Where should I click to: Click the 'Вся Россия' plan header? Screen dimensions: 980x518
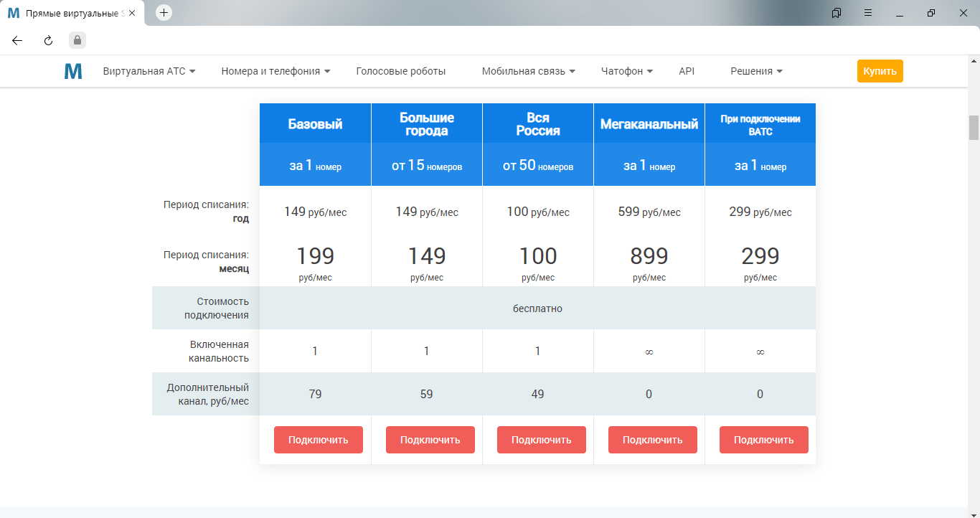[x=538, y=123]
